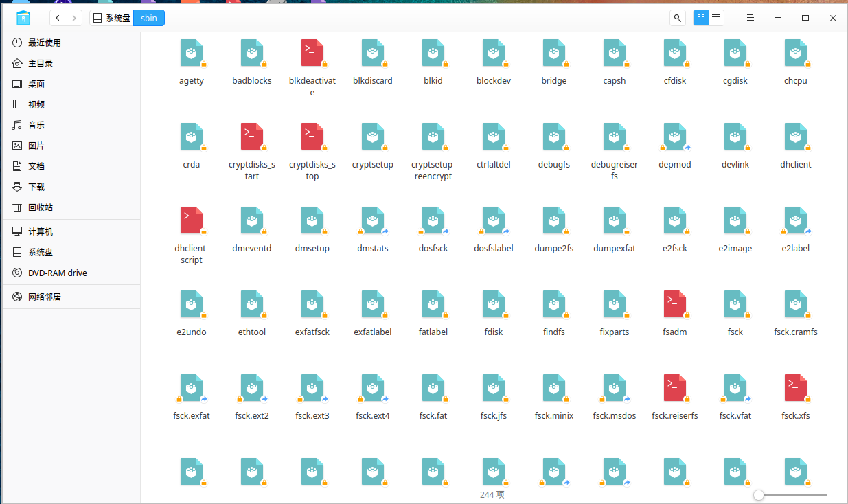Open 音乐 in the sidebar
Viewport: 848px width, 504px height.
71,125
